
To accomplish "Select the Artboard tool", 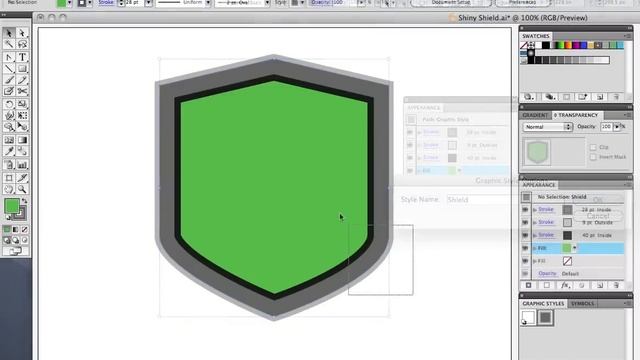I will (x=9, y=178).
